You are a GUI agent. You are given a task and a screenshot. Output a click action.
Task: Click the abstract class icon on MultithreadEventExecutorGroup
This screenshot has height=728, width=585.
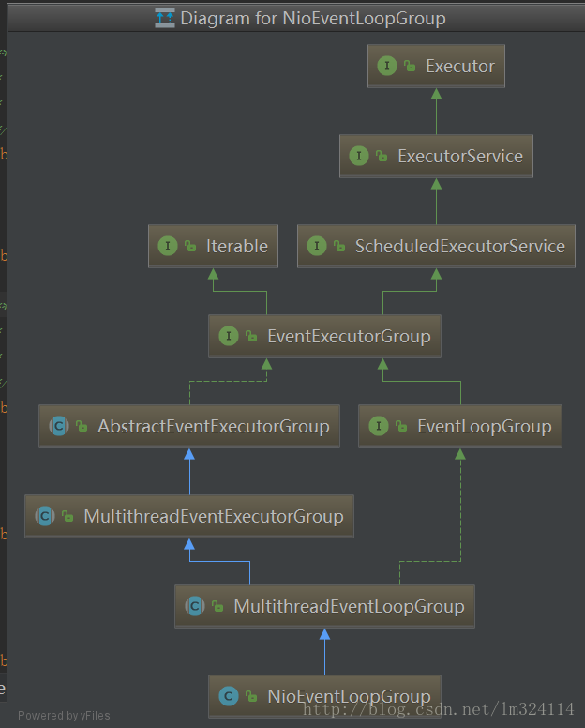(45, 516)
